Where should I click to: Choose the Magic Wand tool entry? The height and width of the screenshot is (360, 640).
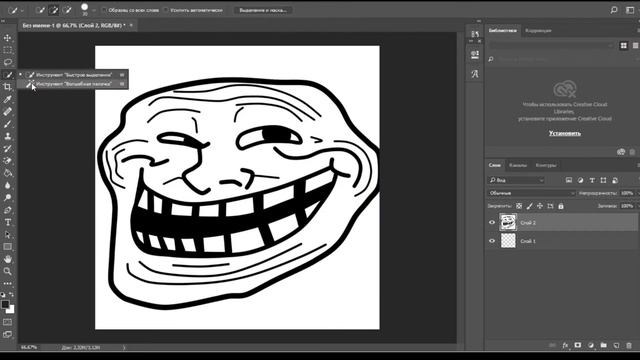tap(73, 84)
